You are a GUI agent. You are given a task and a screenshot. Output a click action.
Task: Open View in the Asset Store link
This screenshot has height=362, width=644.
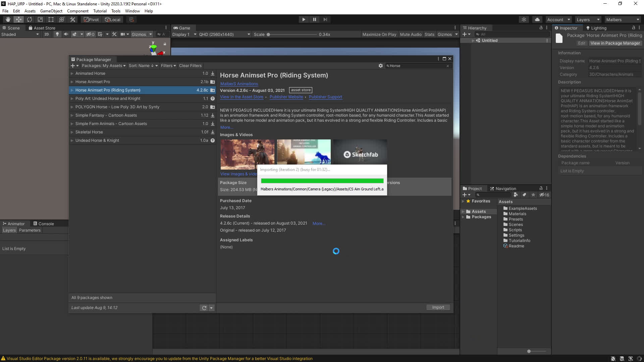tap(241, 97)
